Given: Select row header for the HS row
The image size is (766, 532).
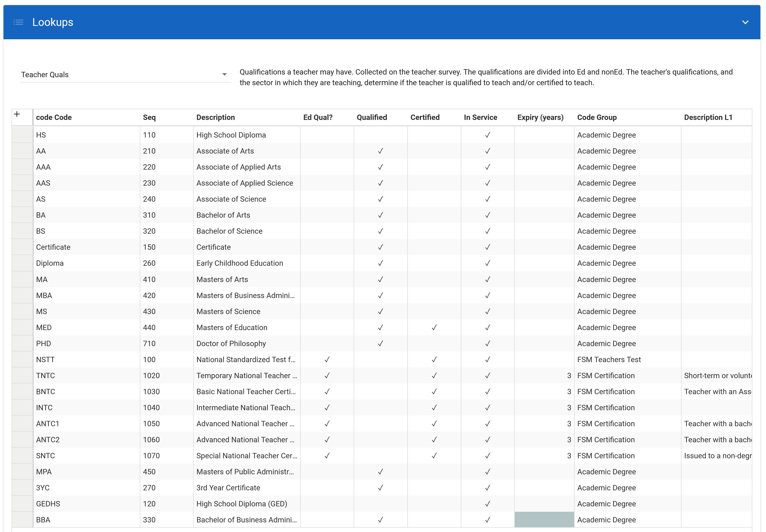Looking at the screenshot, I should [x=22, y=135].
